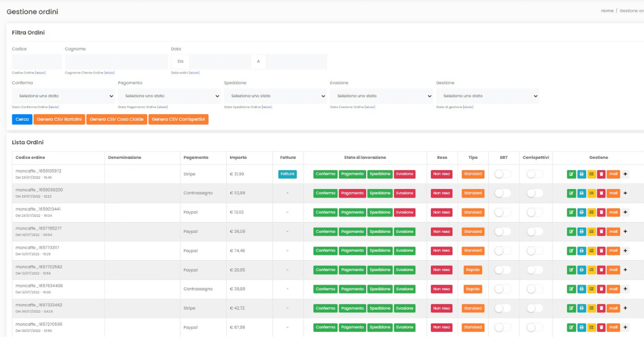The image size is (644, 337).
Task: Open Fattura for order moncaffe_1659105972
Action: [288, 174]
